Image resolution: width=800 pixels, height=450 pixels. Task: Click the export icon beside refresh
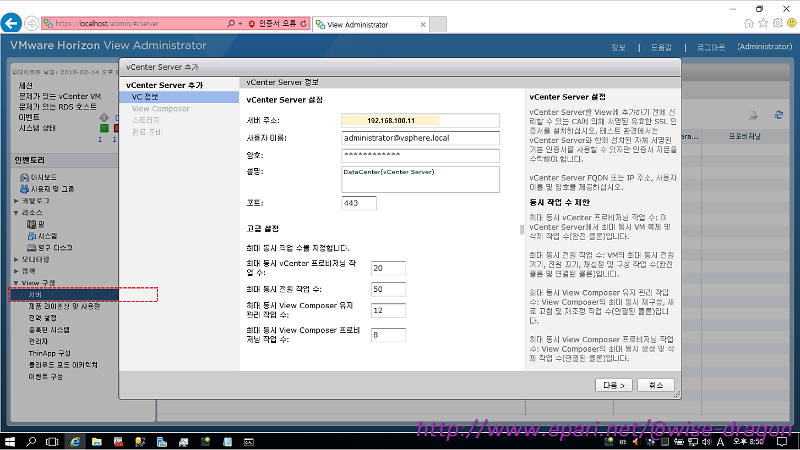(x=753, y=115)
